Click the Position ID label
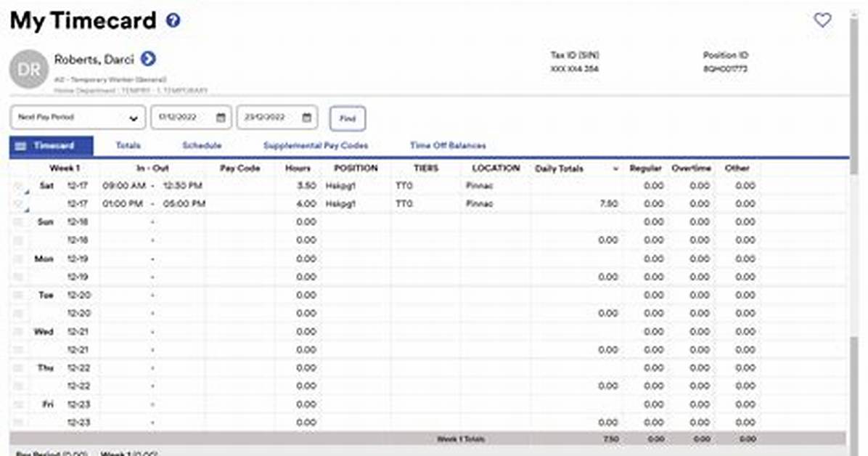 coord(726,55)
